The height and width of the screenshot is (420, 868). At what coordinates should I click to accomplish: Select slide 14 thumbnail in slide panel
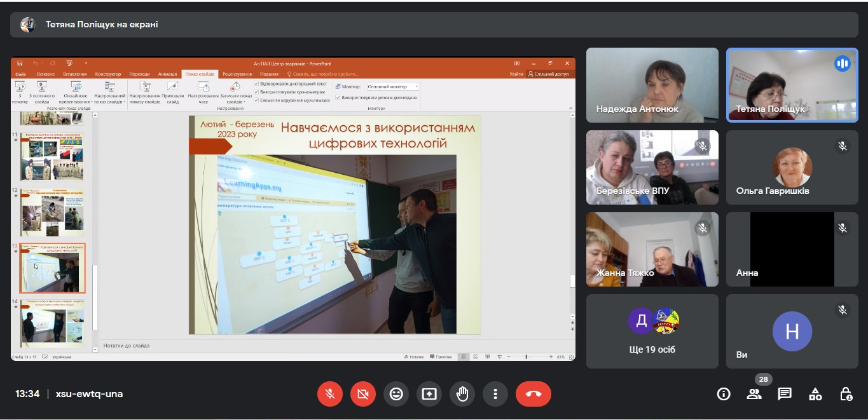point(52,324)
